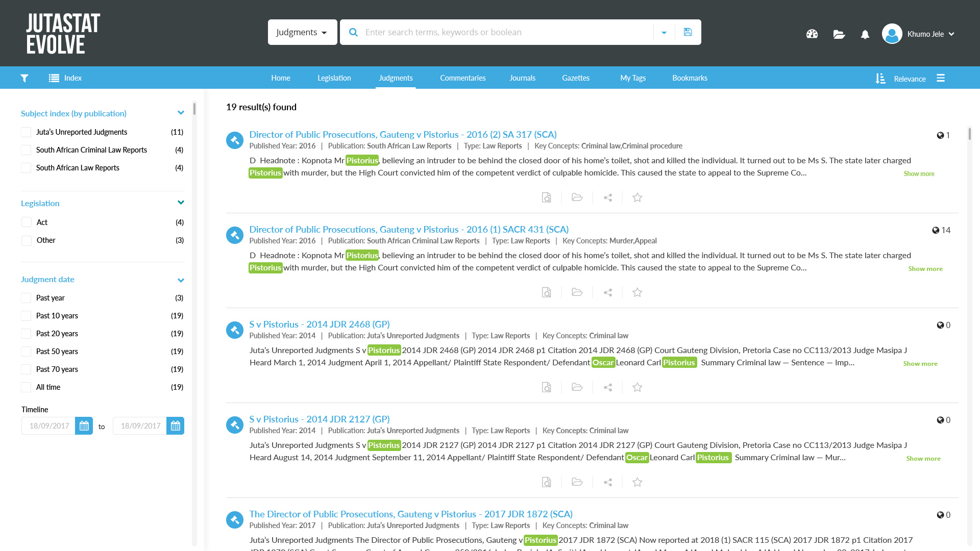Click Show more on first result
Image resolution: width=980 pixels, height=551 pixels.
[x=919, y=174]
